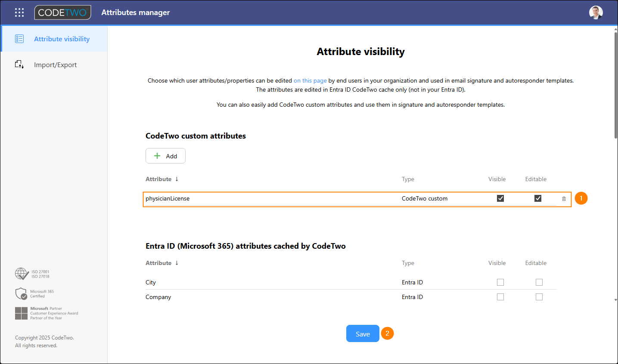Enable Visible checkbox for City

[500, 282]
